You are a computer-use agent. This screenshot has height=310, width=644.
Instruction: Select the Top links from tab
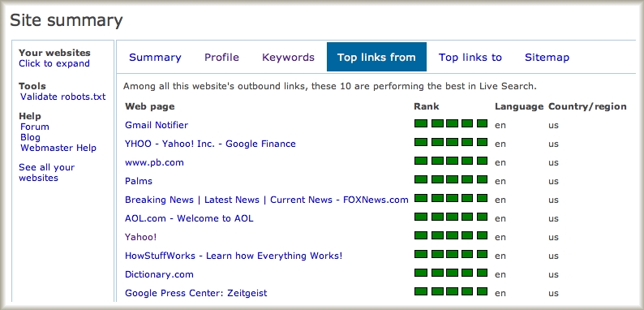[376, 57]
